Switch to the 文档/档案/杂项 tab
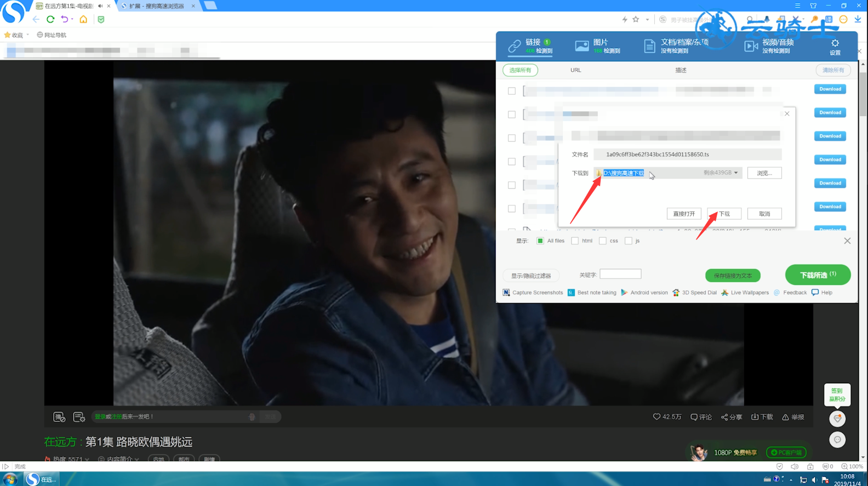This screenshot has width=868, height=486. 676,46
